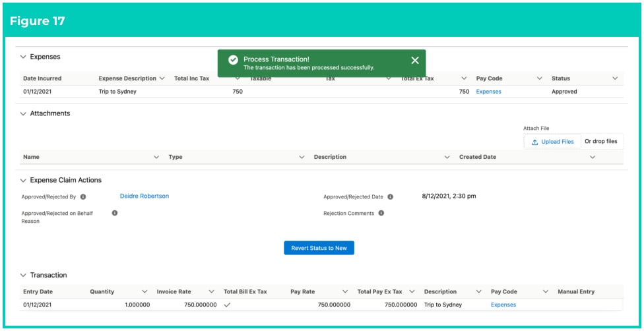Open Description column dropdown in Transaction
644x331 pixels.
pos(479,291)
